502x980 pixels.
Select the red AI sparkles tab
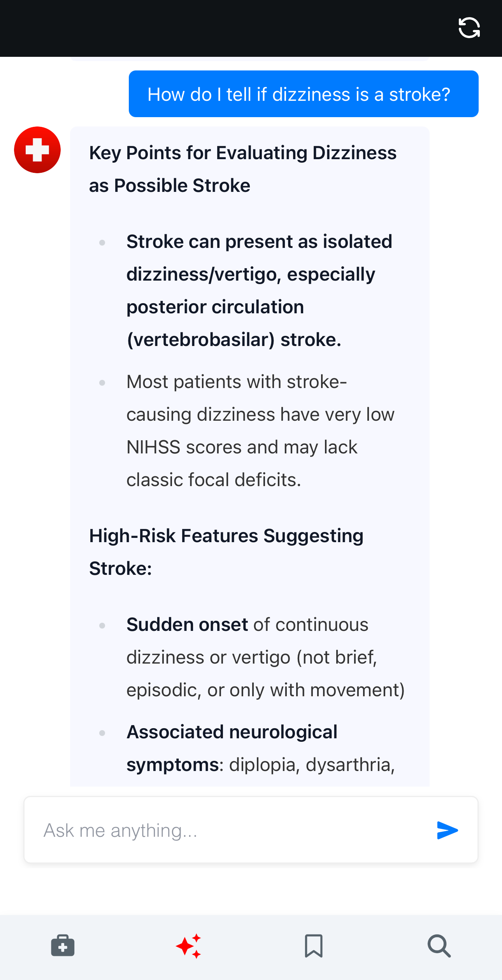pos(189,945)
